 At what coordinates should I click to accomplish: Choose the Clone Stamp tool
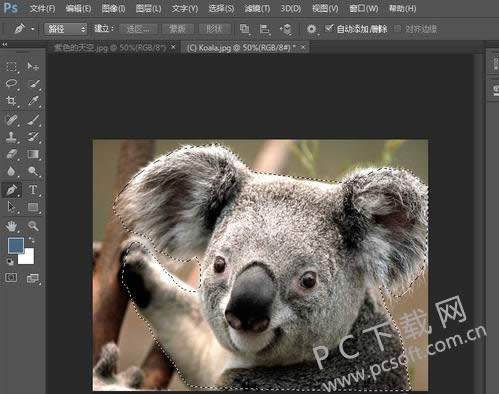point(11,136)
